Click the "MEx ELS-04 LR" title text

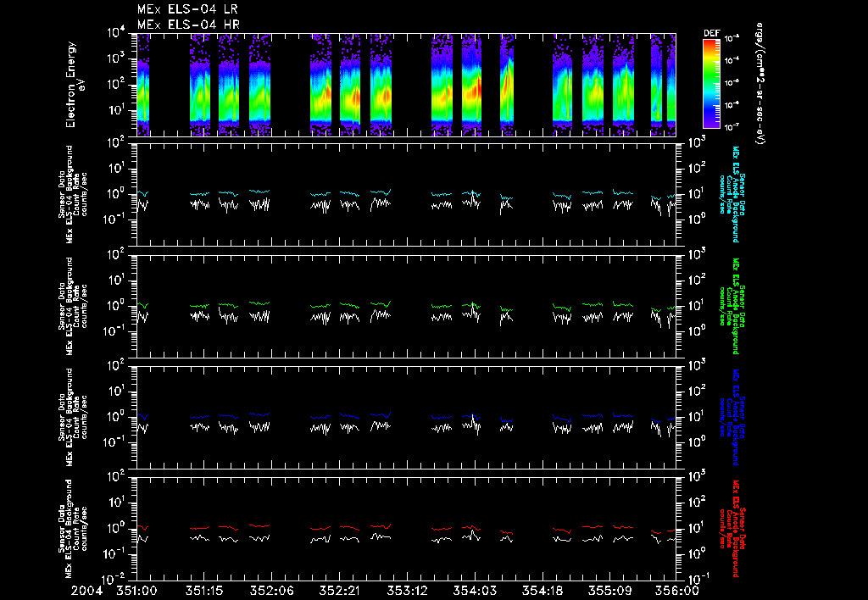coord(187,9)
